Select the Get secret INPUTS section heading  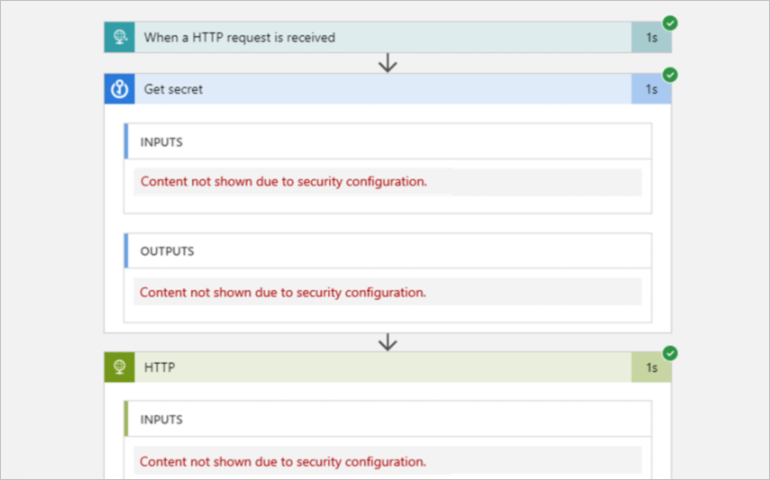162,142
